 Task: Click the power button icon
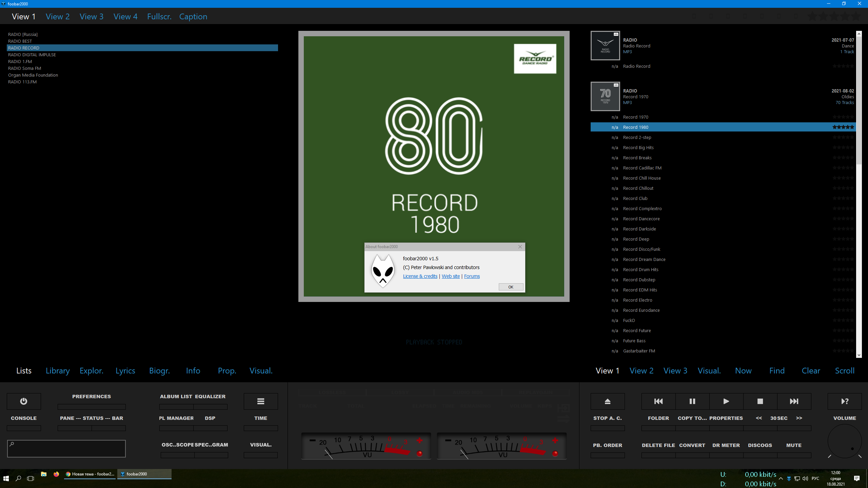pos(24,401)
